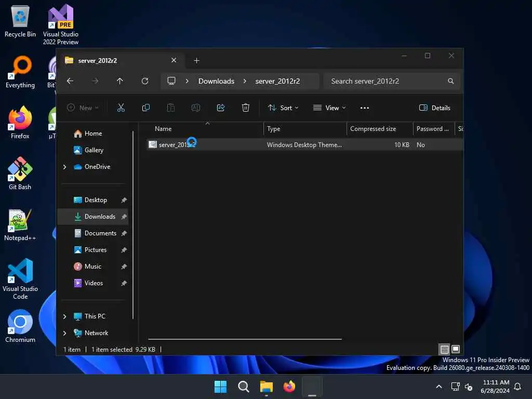Open Firefox desktop shortcut
Viewport: 532px width, 399px height.
[x=20, y=123]
